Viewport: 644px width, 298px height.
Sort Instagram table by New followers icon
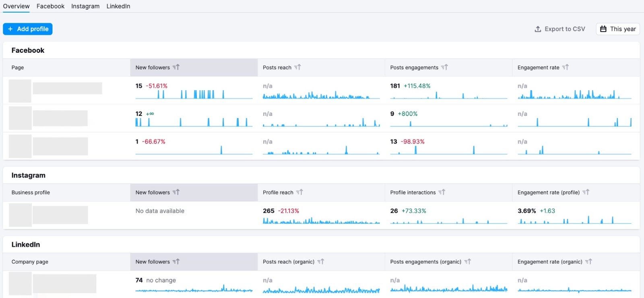click(x=176, y=192)
